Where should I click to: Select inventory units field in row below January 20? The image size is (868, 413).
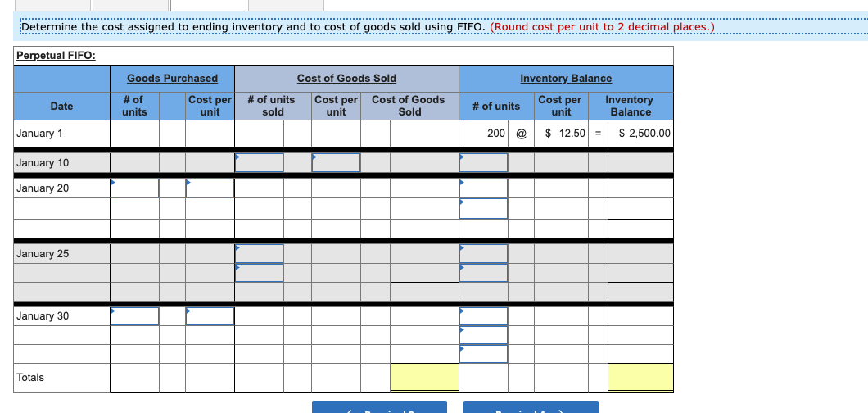pos(483,208)
